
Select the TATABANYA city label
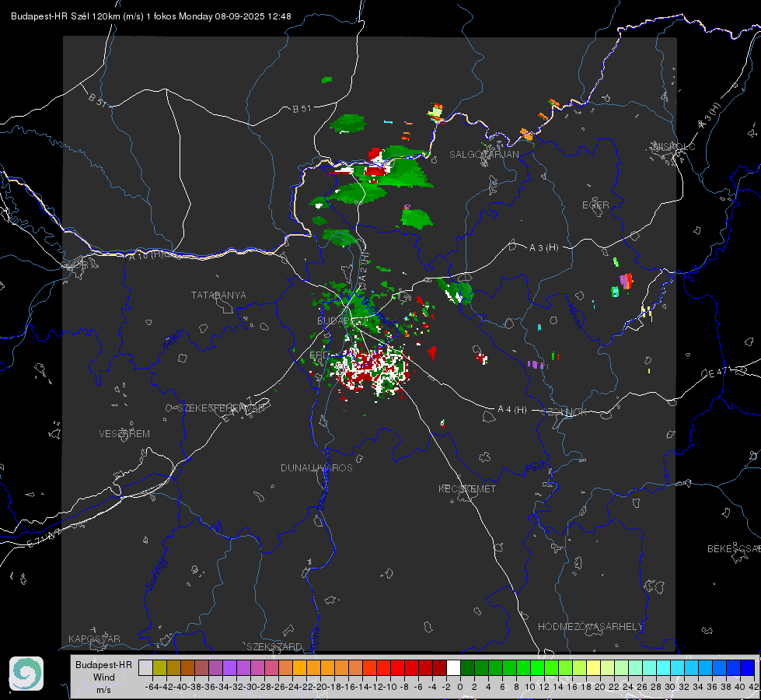tap(218, 295)
